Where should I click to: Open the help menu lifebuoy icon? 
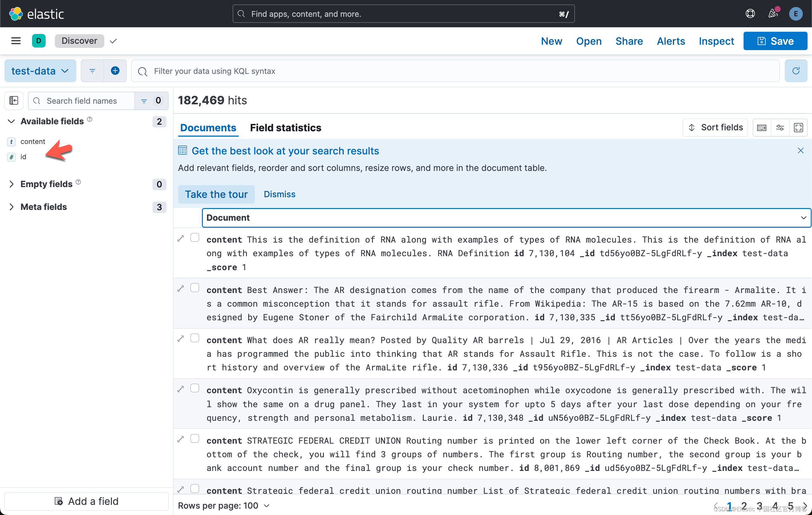(x=750, y=14)
